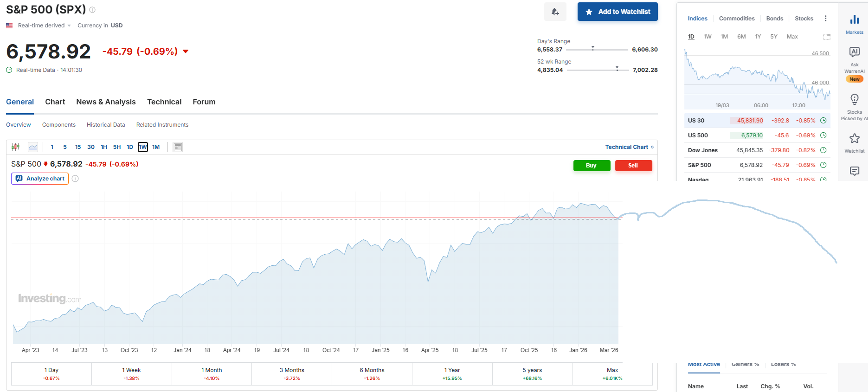
Task: Open the News & Analysis tab
Action: click(x=106, y=102)
